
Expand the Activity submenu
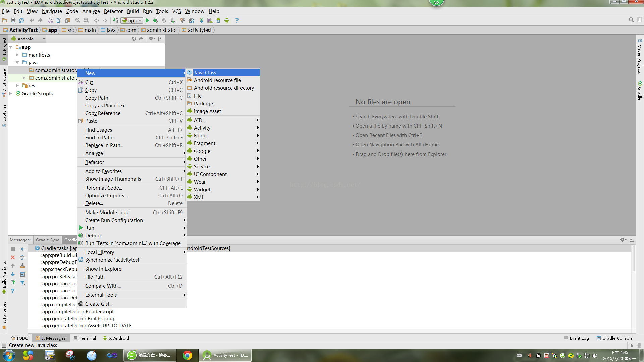(223, 128)
